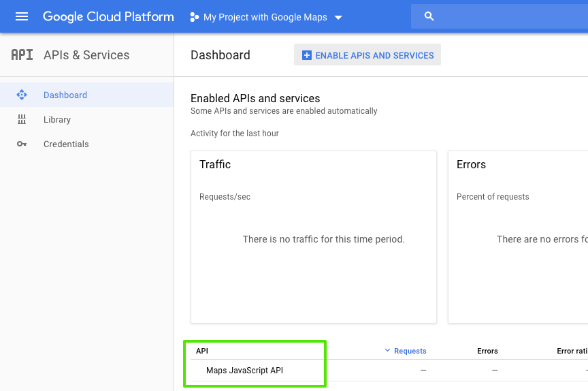Click the API column header
588x391 pixels.
pyautogui.click(x=202, y=351)
